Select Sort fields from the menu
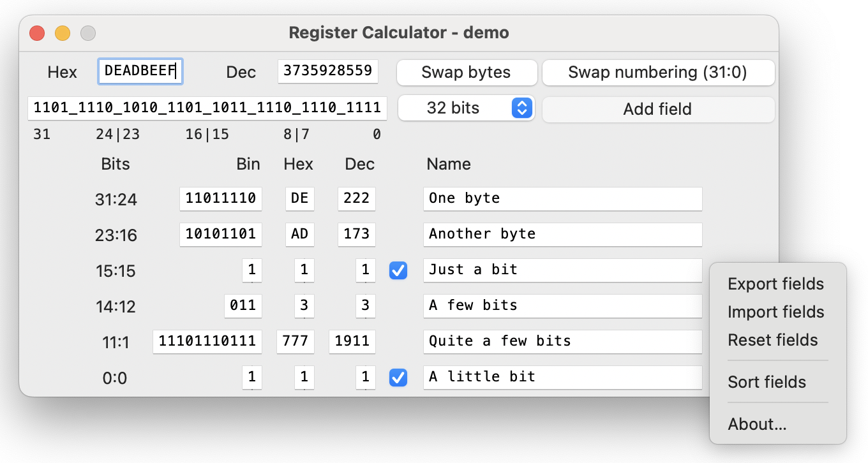 pos(767,382)
